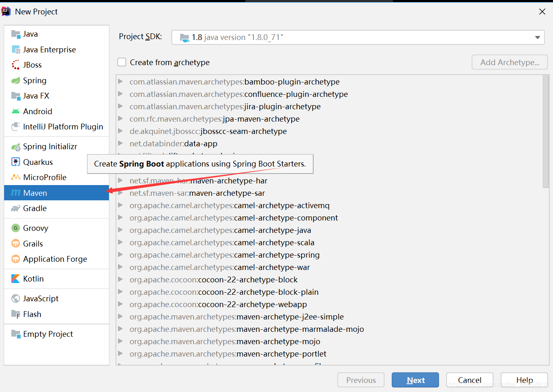Screen dimensions: 553x392
Task: Click the archetype list vertical scrollbar
Action: 546,131
